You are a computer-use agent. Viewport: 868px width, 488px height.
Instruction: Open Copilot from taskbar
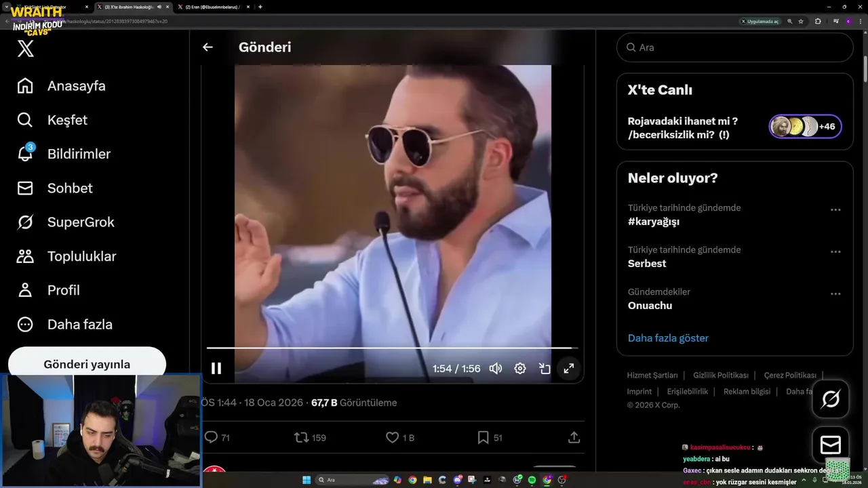pos(397,480)
